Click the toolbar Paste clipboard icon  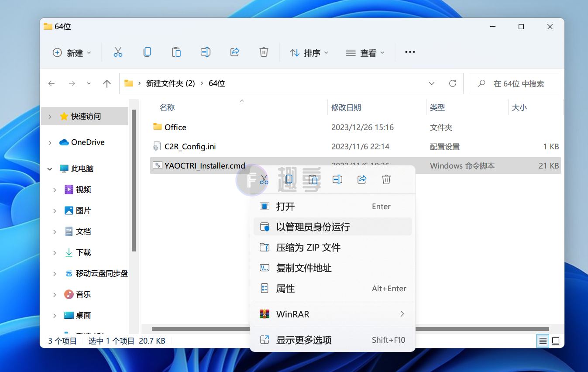[x=176, y=52]
